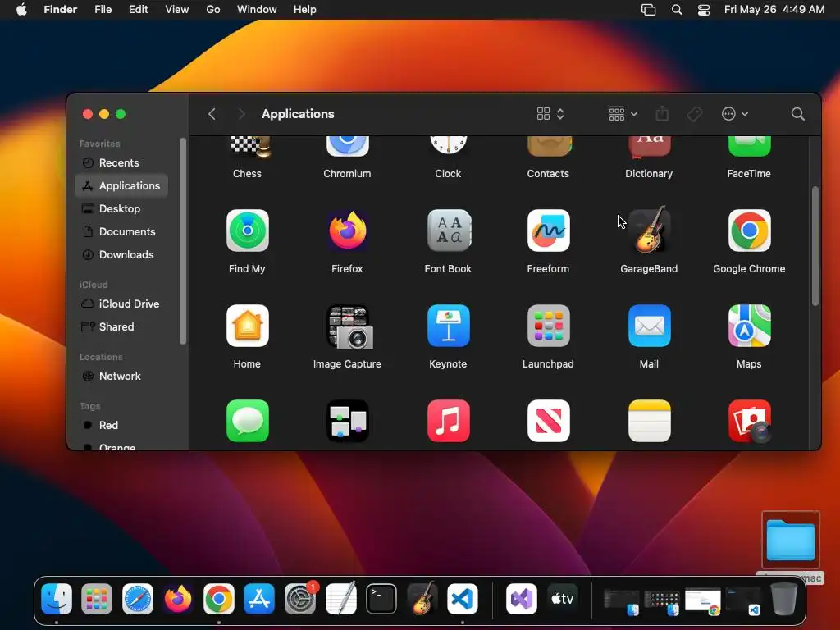Open the Go menu
840x630 pixels.
point(213,10)
